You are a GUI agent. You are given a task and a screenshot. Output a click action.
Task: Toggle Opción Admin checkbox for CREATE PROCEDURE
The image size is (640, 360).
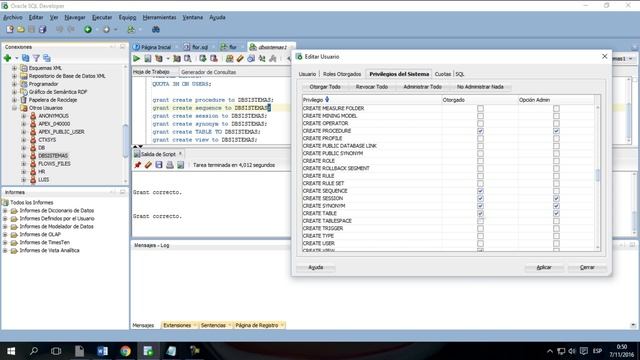[556, 131]
